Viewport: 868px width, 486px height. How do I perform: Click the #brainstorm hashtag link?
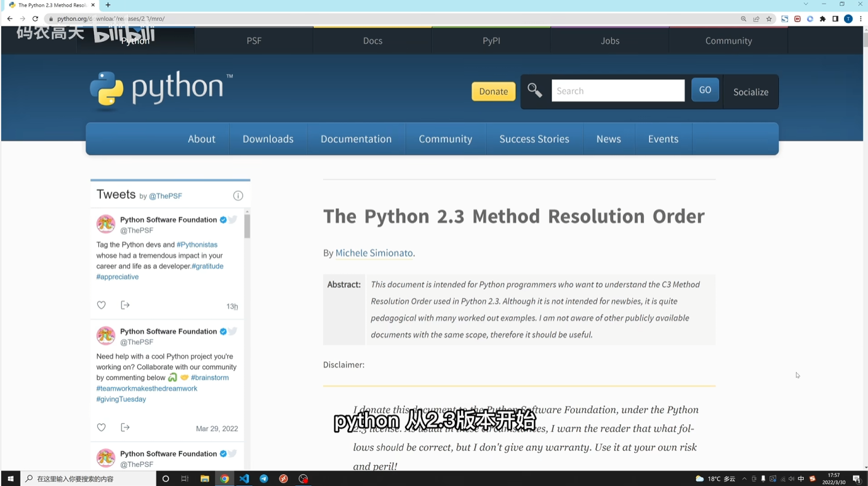tap(210, 378)
